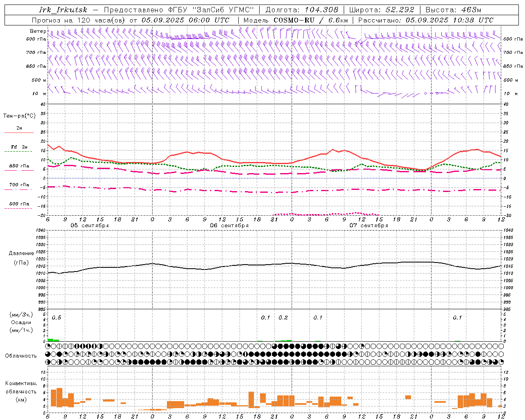Screen dimensions: 525x420
Task: Click the 700 гПа temperature legend entry
Action: click(19, 185)
